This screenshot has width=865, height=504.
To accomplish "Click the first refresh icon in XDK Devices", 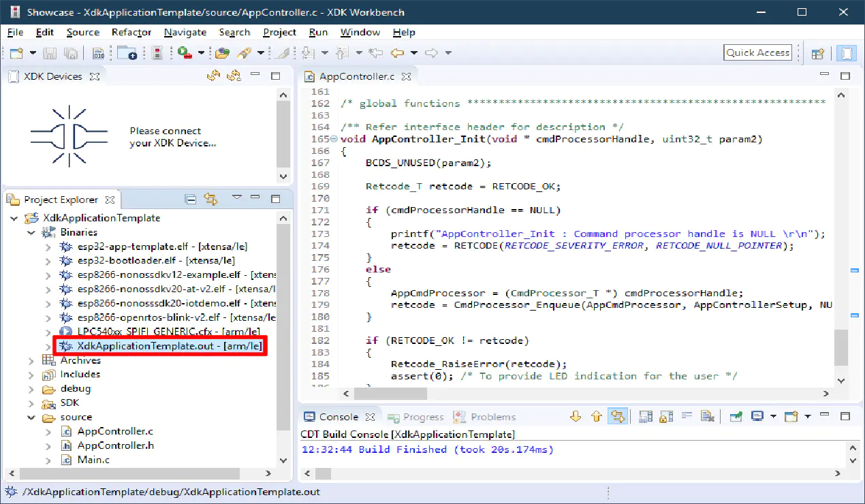I will [214, 76].
